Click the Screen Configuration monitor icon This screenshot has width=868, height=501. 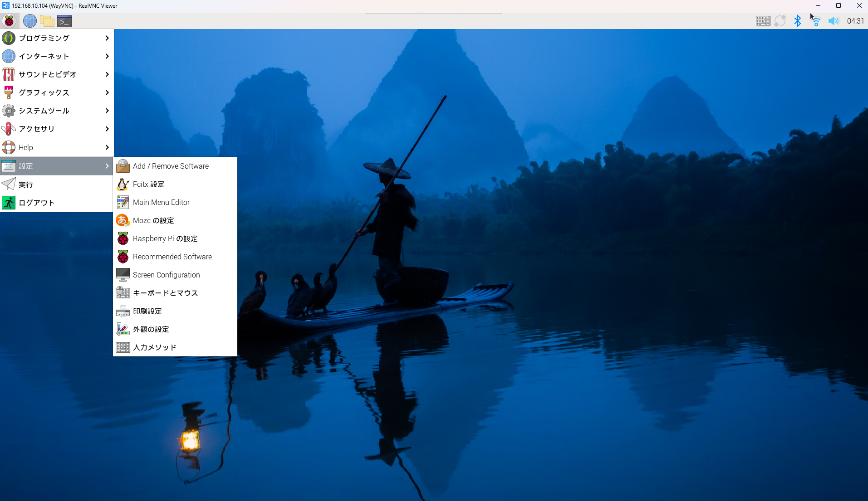coord(123,275)
